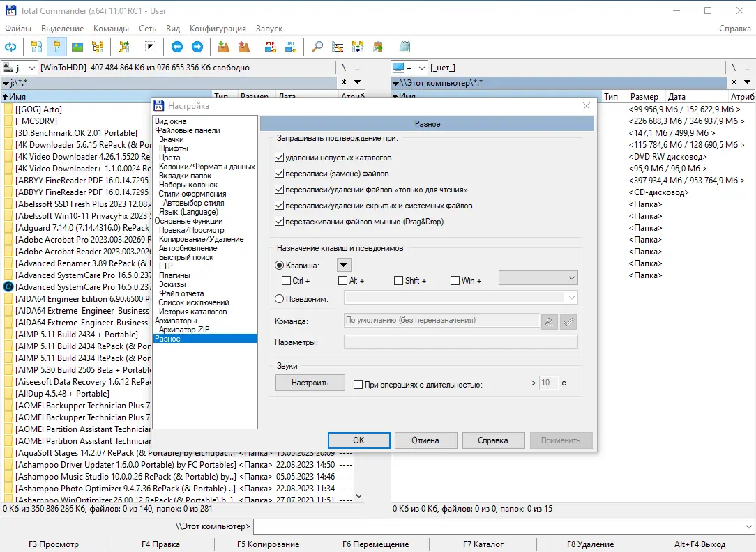This screenshot has height=552, width=756.
Task: Select the 'Псевдоним' radio button
Action: (279, 298)
